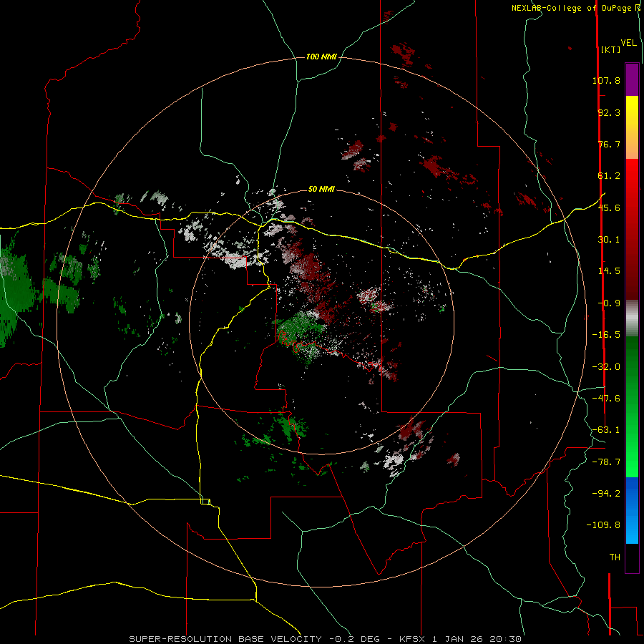Select the -78.7 velocity scale value

[606, 462]
